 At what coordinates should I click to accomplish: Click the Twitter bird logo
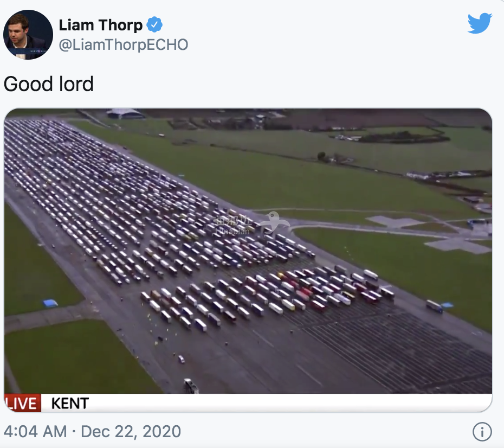[480, 24]
